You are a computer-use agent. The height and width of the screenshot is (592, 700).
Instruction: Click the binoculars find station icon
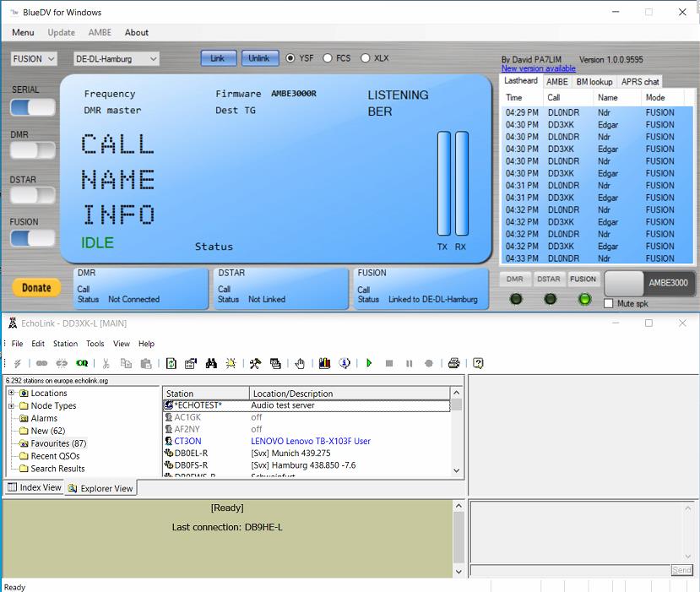coord(211,363)
